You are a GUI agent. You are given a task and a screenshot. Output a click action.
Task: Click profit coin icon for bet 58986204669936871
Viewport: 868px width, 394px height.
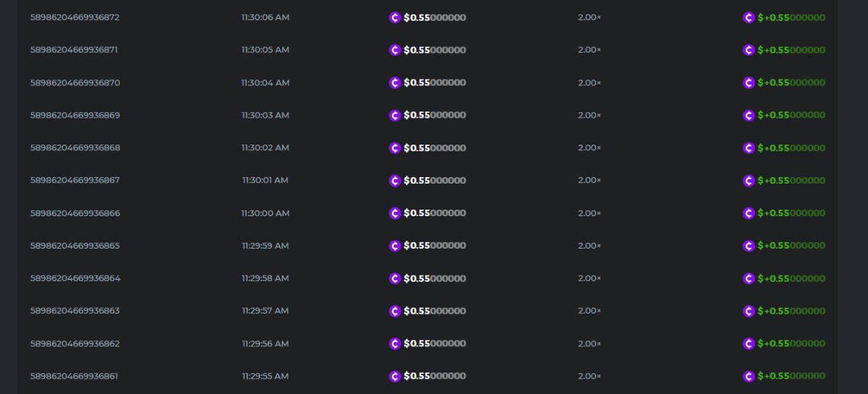749,50
